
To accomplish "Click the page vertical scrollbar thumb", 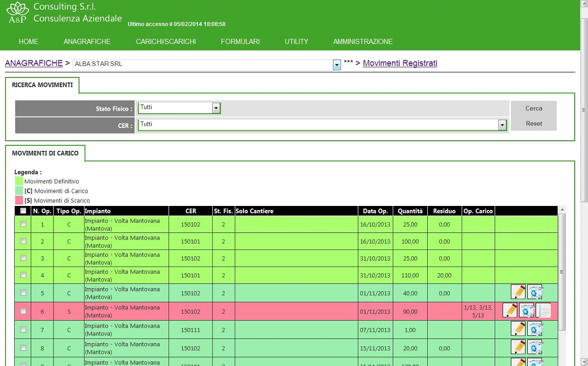I will point(584,110).
